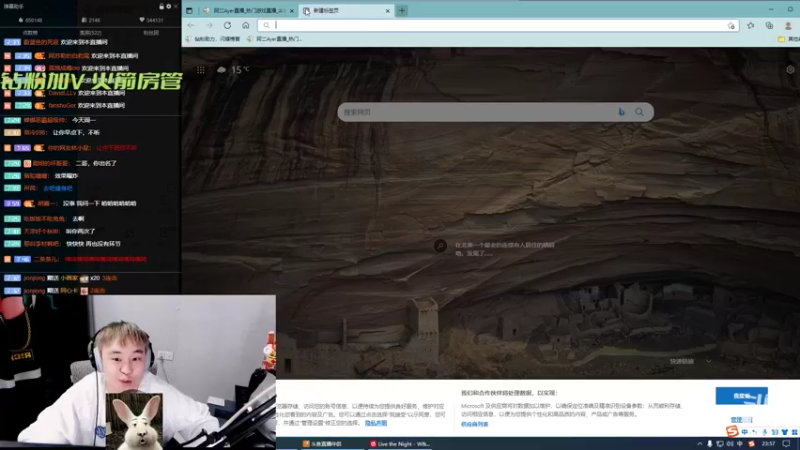Open the background image info search icon

(440, 246)
